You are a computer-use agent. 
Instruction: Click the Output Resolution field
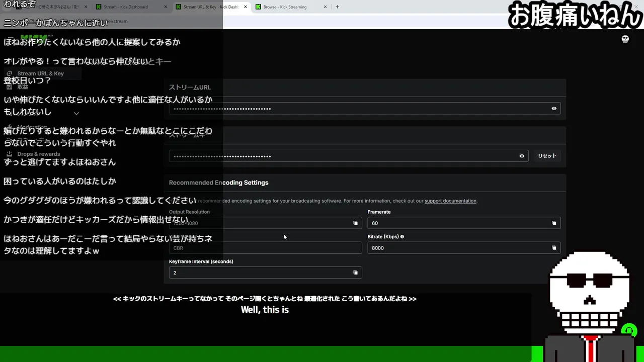click(x=266, y=223)
